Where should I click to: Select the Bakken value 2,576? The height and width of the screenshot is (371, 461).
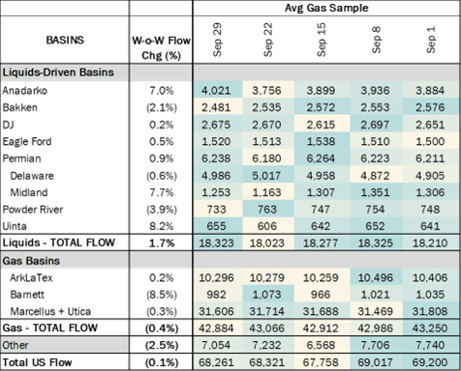(x=430, y=108)
